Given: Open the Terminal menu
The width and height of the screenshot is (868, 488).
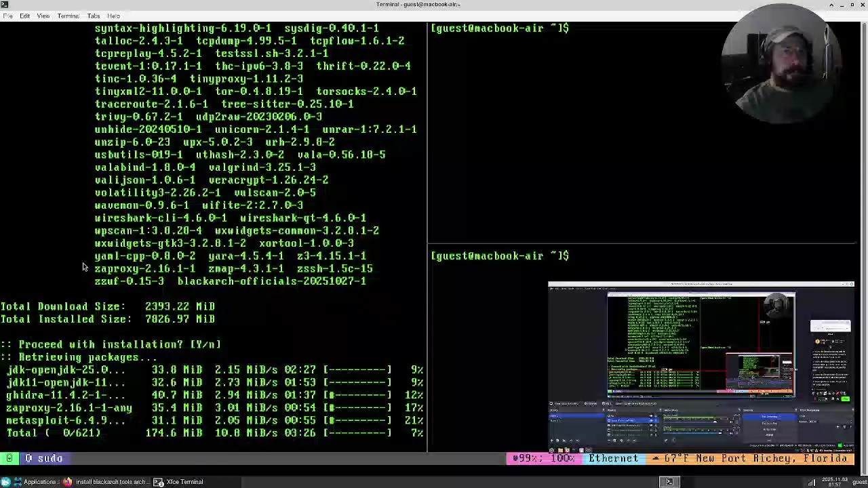Looking at the screenshot, I should pos(68,16).
